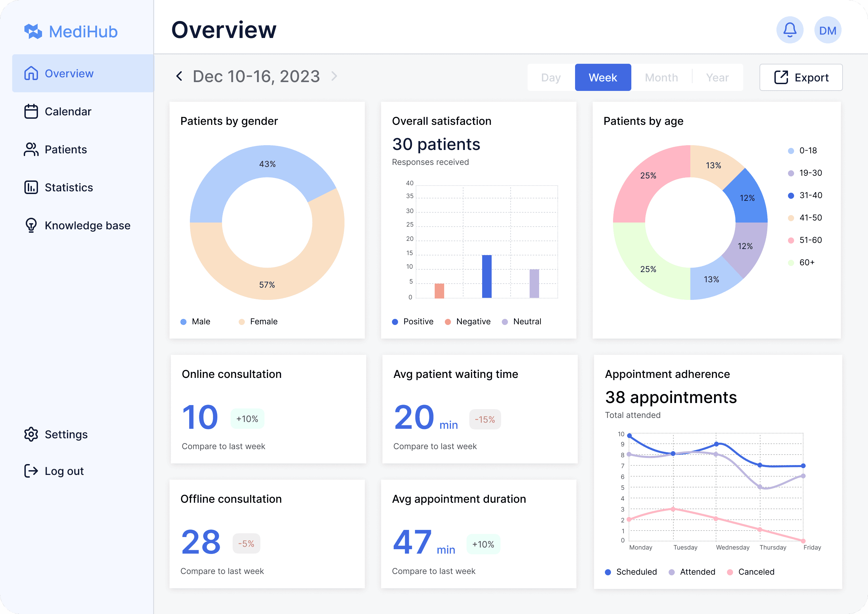This screenshot has width=868, height=614.
Task: Click the '30 patients' heading
Action: (436, 145)
